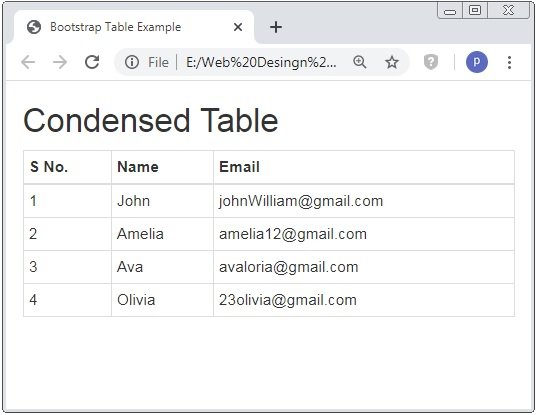The height and width of the screenshot is (415, 538).
Task: Select the johnWilliam@gmail.com cell
Action: tap(364, 201)
